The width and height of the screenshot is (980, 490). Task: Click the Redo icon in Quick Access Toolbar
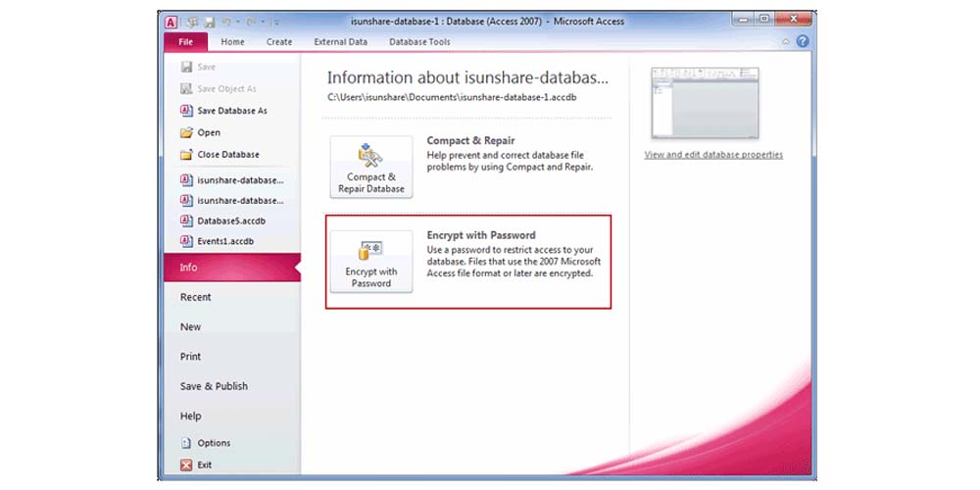click(x=251, y=22)
